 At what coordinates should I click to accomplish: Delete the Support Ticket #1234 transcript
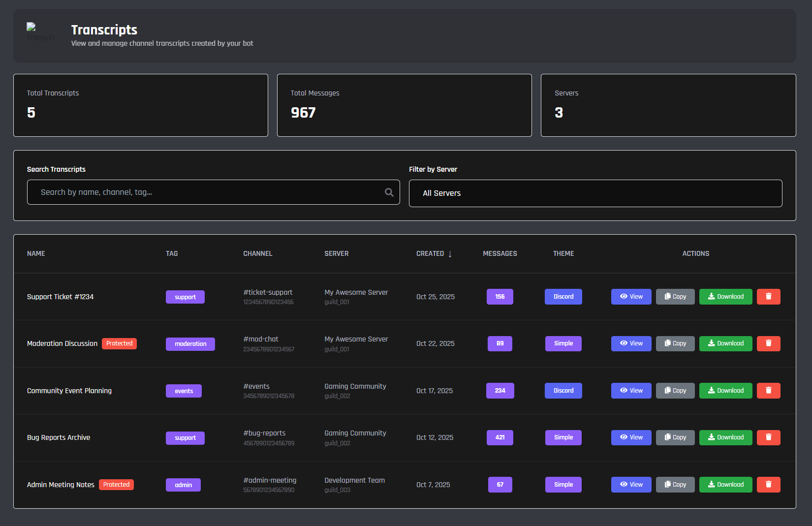coord(768,297)
